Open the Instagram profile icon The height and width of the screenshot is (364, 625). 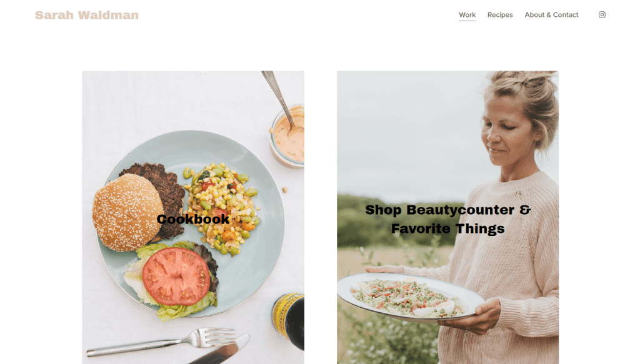click(x=602, y=15)
